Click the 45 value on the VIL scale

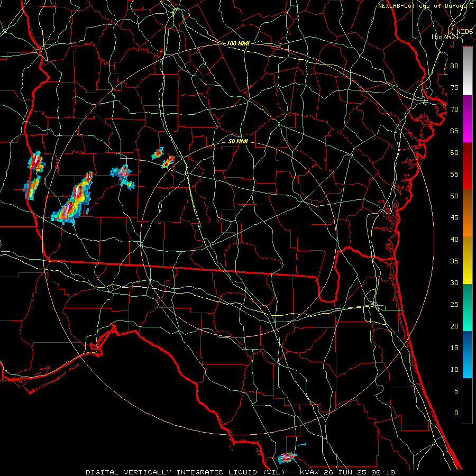point(454,218)
